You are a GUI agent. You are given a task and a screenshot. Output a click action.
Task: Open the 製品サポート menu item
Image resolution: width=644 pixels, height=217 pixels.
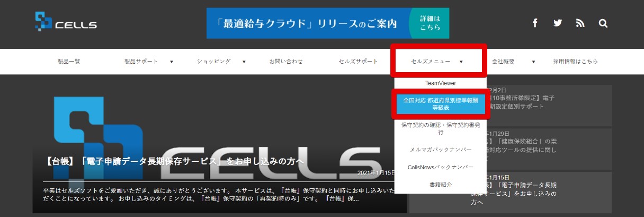141,62
